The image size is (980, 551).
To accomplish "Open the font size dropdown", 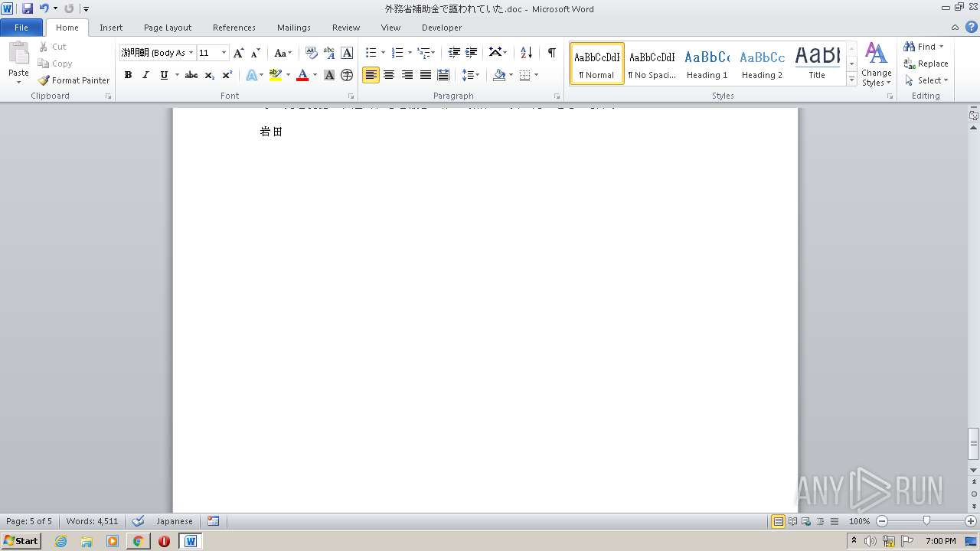I will click(x=224, y=53).
